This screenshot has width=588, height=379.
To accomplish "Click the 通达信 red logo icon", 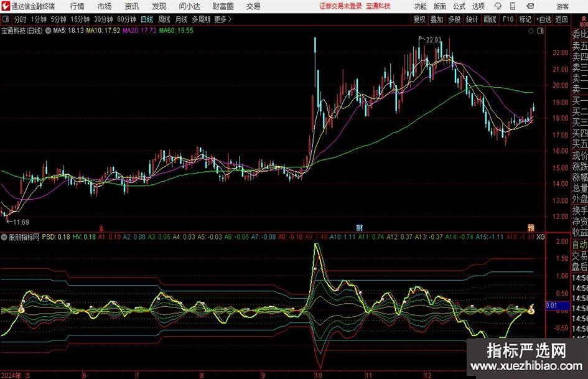I will pos(6,6).
